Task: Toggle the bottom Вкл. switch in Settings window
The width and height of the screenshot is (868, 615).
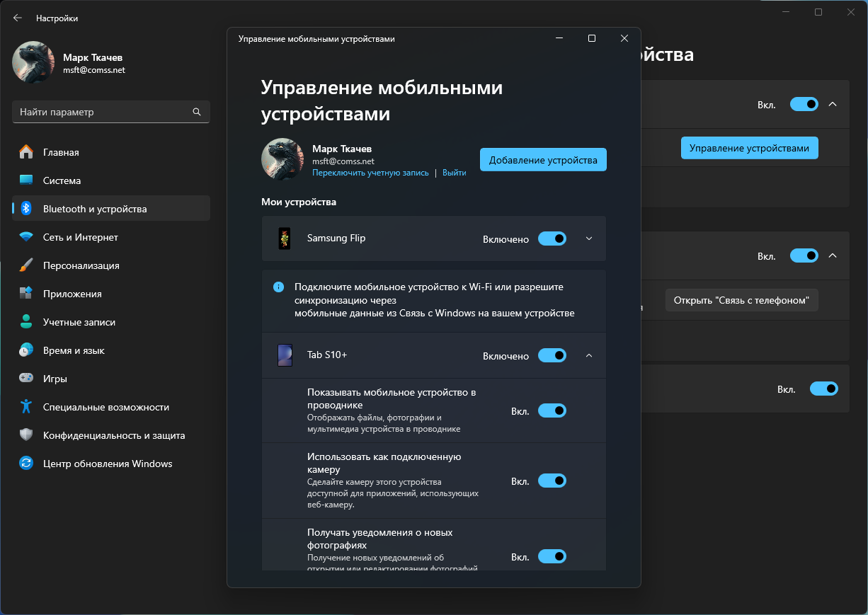Action: pyautogui.click(x=824, y=389)
